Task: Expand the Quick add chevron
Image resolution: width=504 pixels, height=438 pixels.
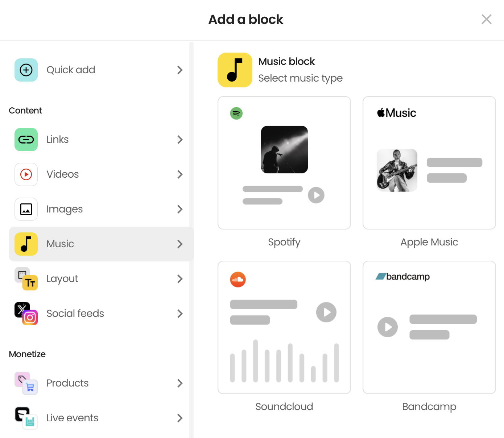Action: tap(180, 70)
